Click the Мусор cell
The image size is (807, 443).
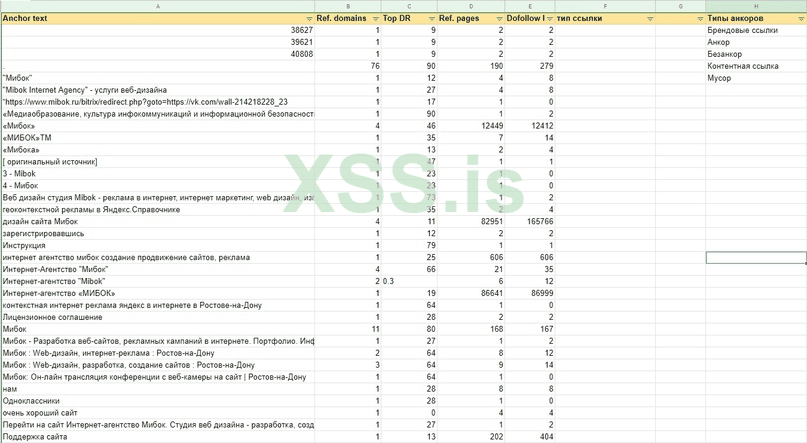pyautogui.click(x=756, y=78)
